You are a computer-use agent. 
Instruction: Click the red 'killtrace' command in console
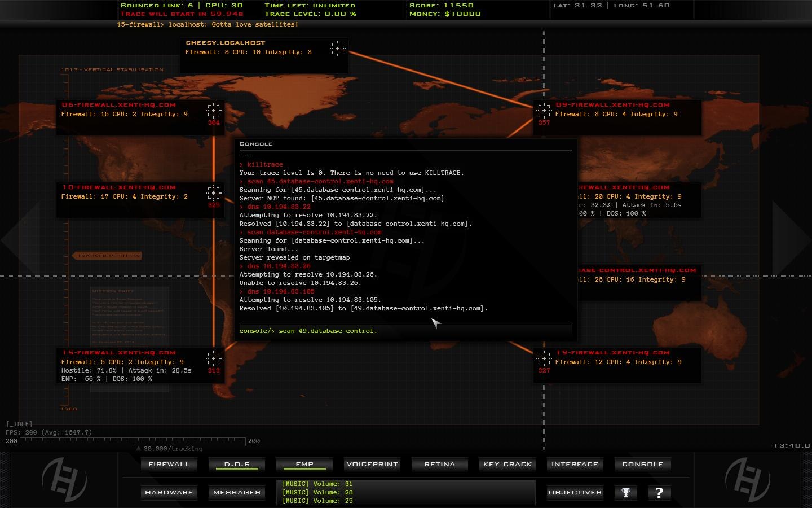pyautogui.click(x=261, y=164)
